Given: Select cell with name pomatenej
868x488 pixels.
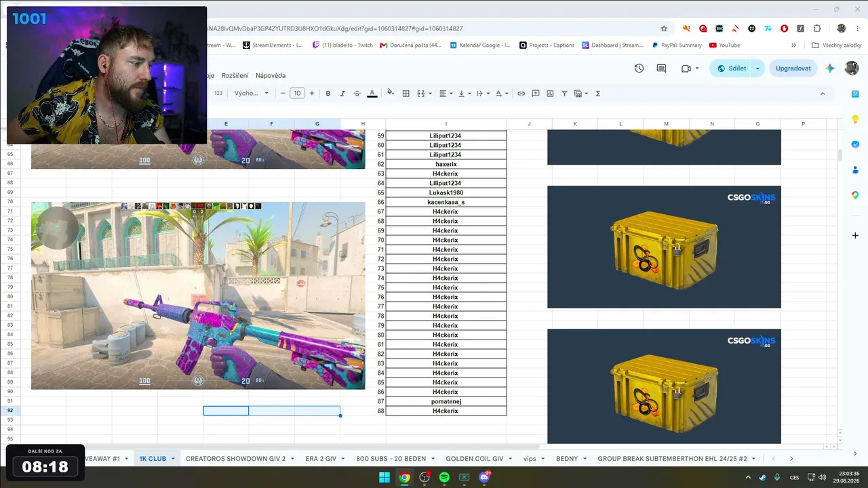Looking at the screenshot, I should [x=446, y=401].
